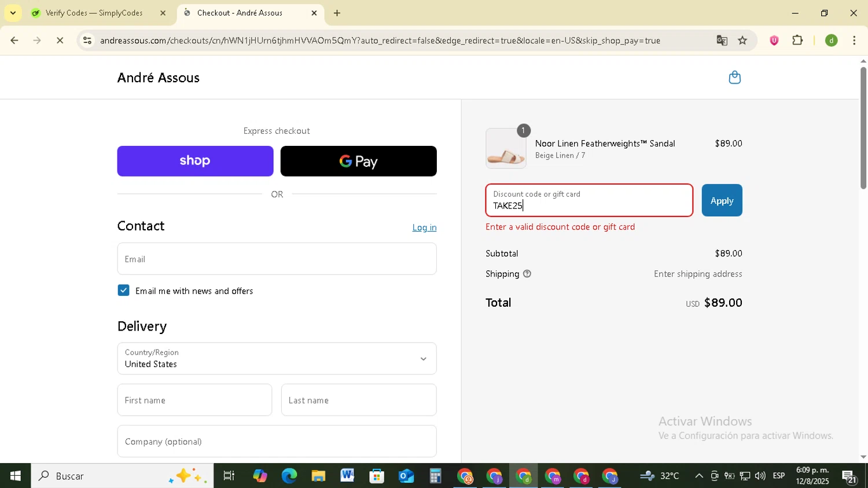Launch Copilot from the taskbar

pyautogui.click(x=259, y=476)
